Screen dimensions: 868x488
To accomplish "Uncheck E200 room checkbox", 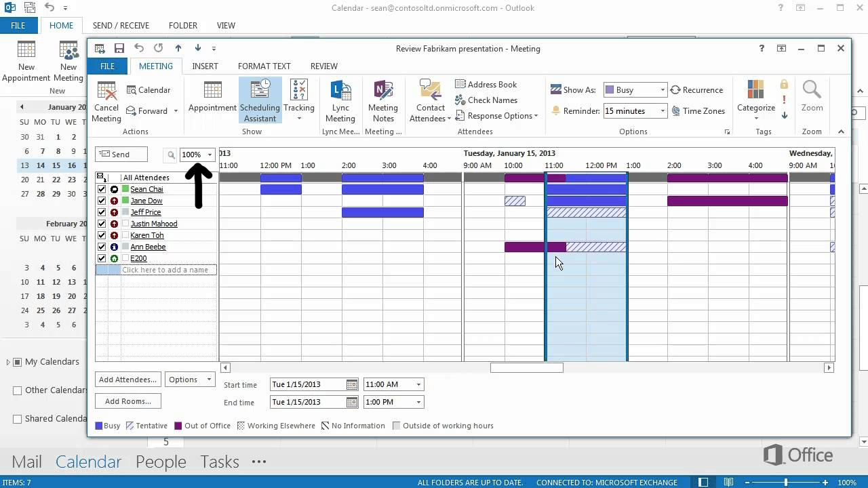I will (x=102, y=258).
